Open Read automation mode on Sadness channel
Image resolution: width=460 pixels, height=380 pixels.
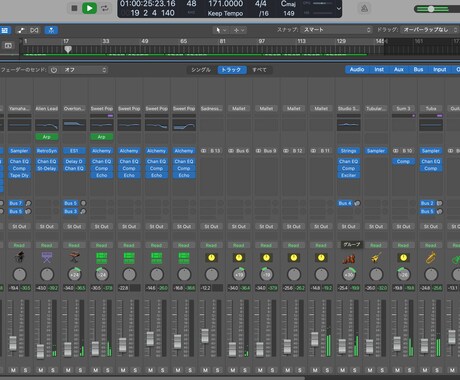pos(211,245)
